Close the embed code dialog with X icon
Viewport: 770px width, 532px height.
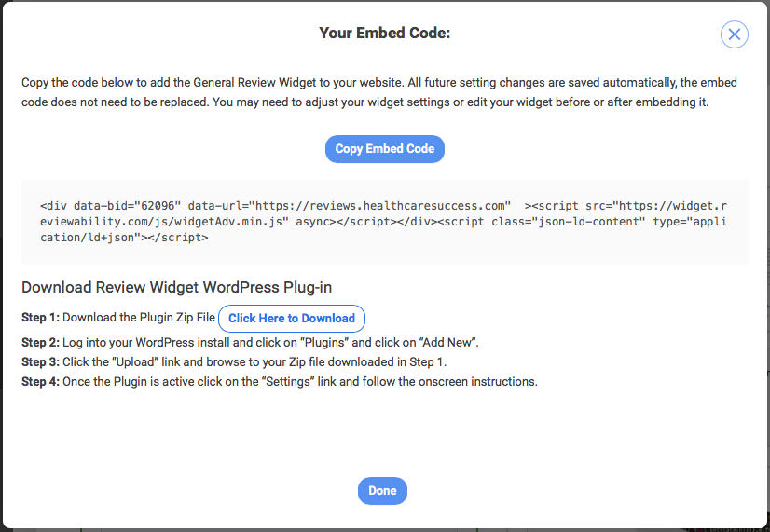(x=735, y=34)
